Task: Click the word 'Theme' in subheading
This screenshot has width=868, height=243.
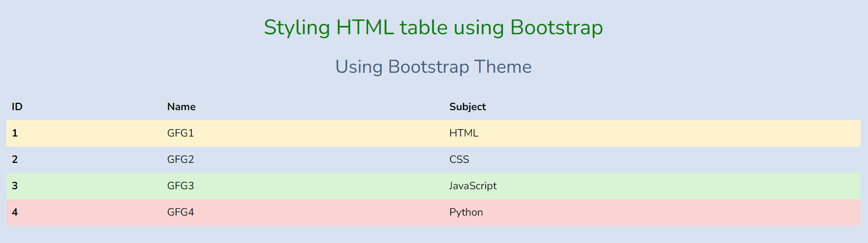Action: coord(503,67)
